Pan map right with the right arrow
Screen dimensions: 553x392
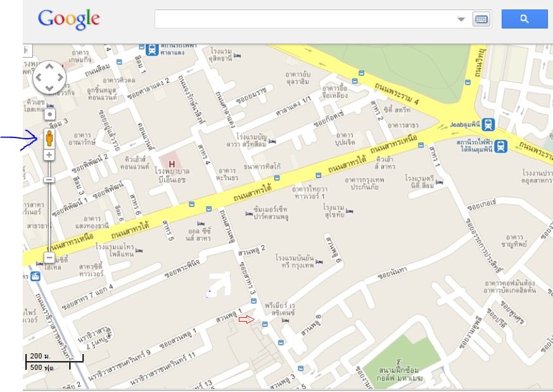coord(60,77)
